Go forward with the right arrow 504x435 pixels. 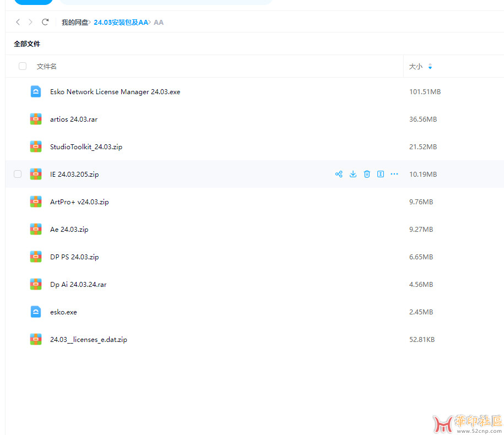[30, 22]
